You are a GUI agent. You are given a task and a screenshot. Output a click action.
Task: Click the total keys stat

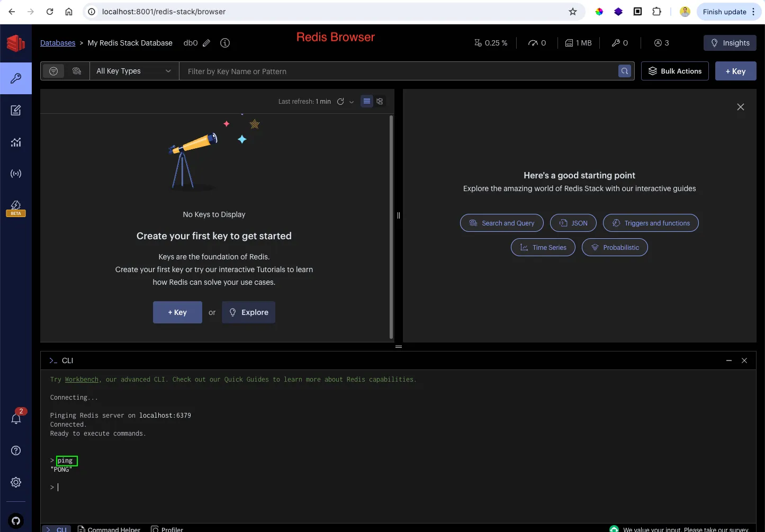tap(619, 43)
